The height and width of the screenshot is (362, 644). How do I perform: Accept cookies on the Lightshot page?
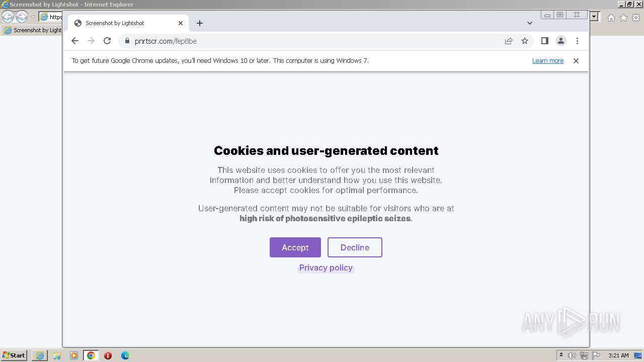295,247
